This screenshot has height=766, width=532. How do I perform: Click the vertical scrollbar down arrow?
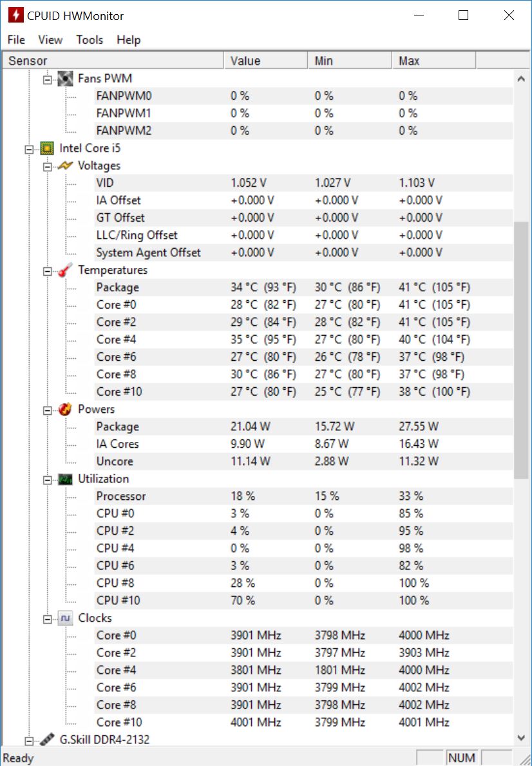(x=521, y=738)
